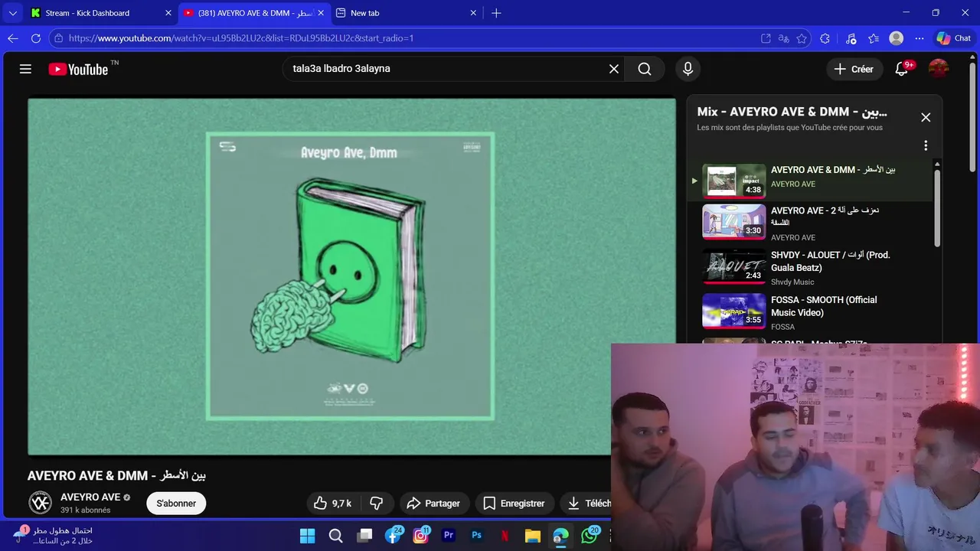Open the AVEYRO AVE channel avatar

tap(41, 503)
